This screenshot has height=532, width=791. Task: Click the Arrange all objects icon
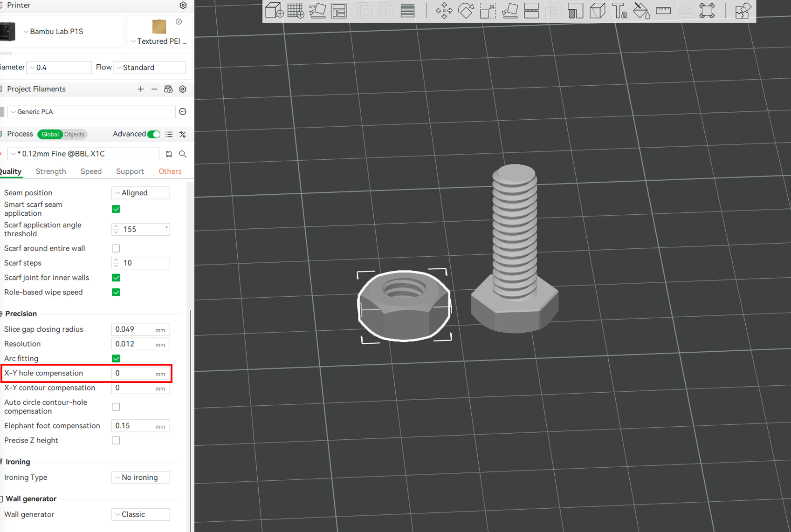point(339,10)
